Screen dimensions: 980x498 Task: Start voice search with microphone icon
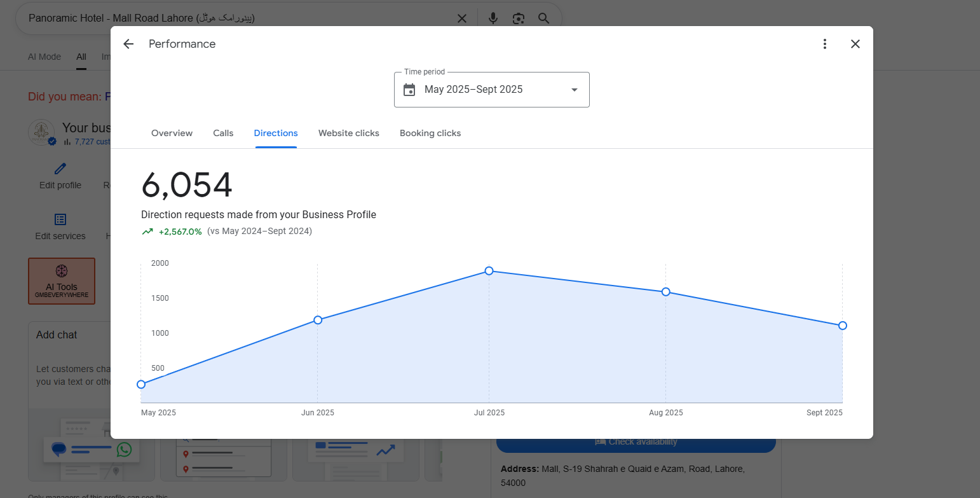click(x=493, y=18)
